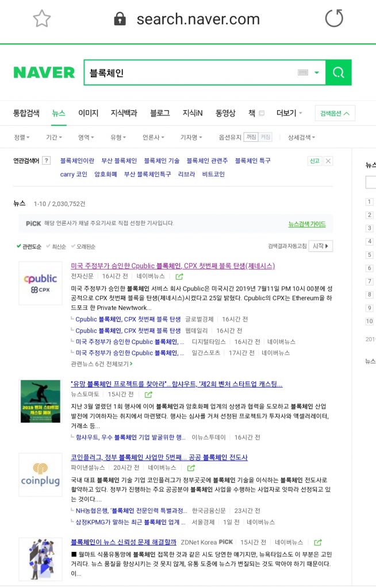
Task: Open 미국 주정부가 승인한 Cpublic headline
Action: click(173, 266)
